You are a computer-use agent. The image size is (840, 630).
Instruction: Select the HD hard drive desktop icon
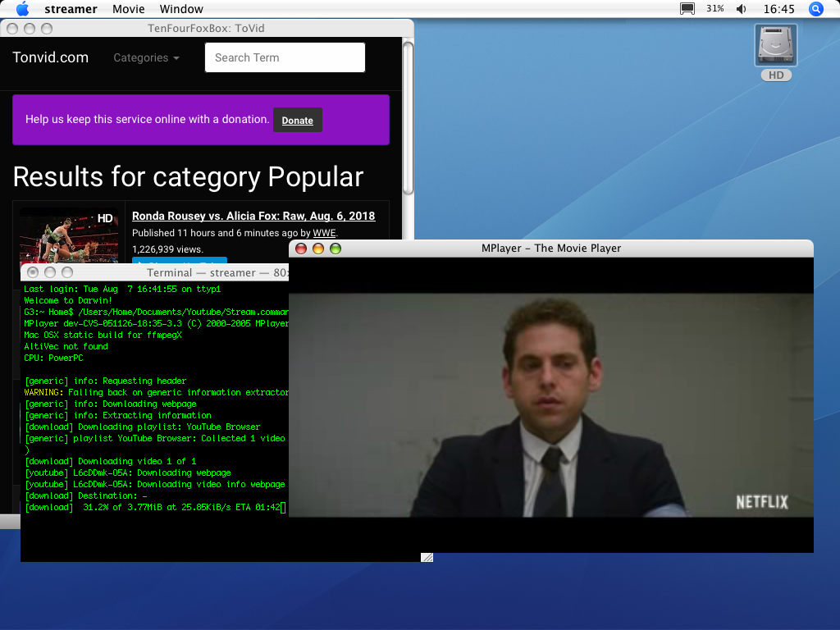coord(776,52)
